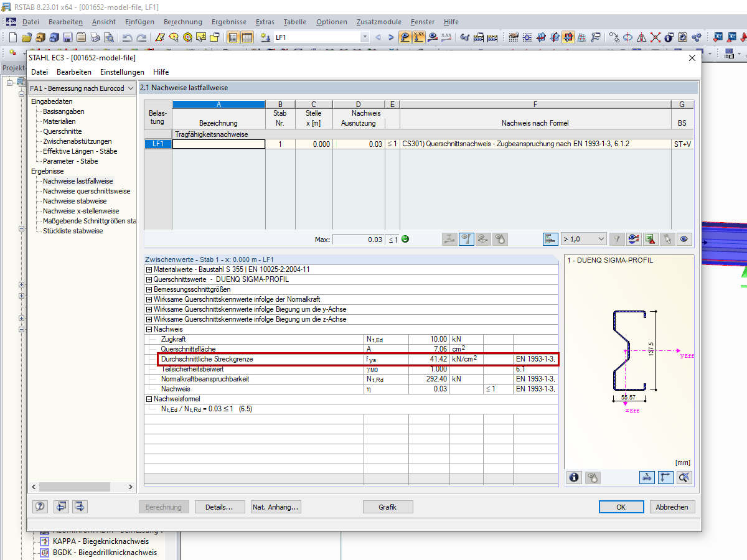Image resolution: width=747 pixels, height=560 pixels.
Task: Click the help icon in dialog footer
Action: pos(40,506)
